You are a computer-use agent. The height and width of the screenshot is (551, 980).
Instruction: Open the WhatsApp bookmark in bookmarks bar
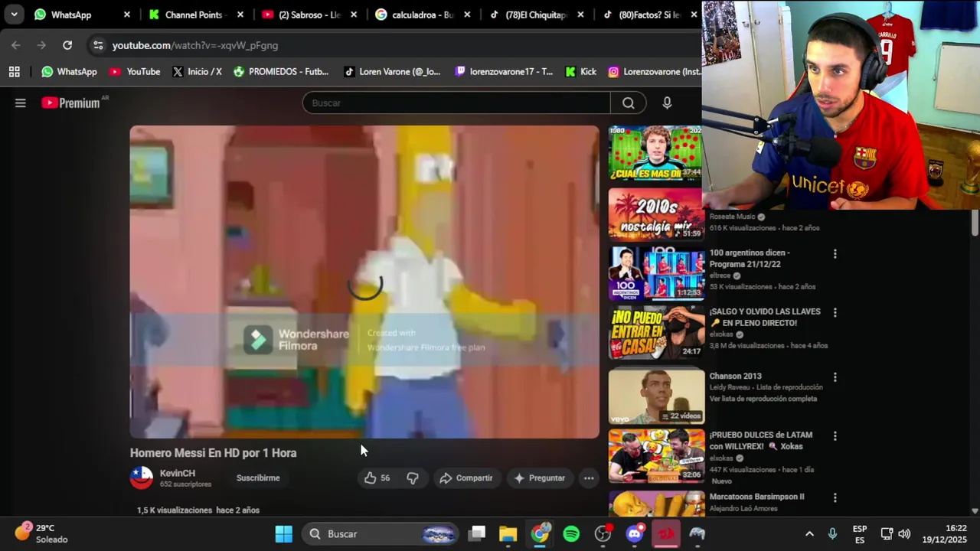(69, 71)
